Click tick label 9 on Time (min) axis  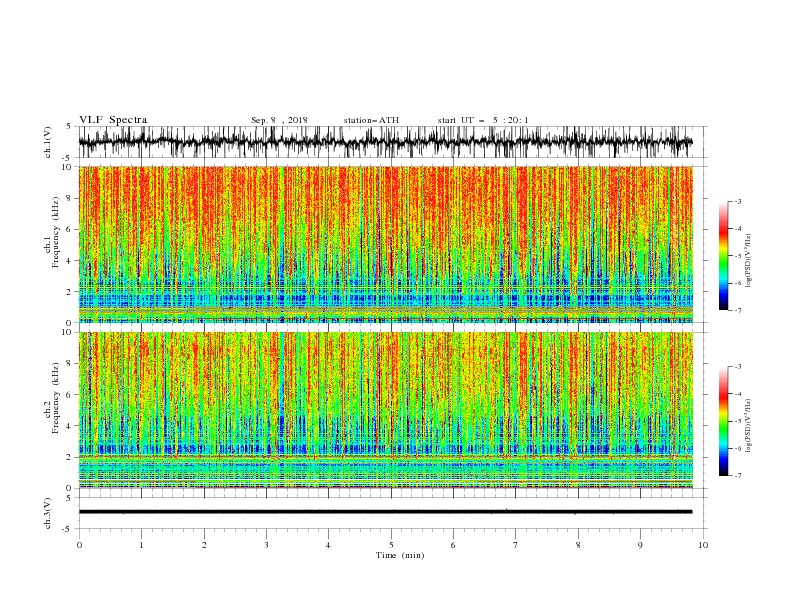click(x=640, y=545)
